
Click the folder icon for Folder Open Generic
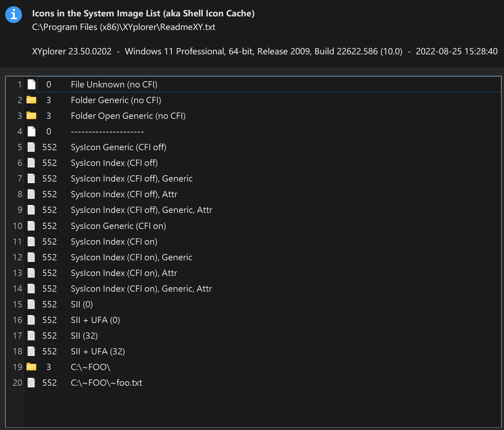31,116
